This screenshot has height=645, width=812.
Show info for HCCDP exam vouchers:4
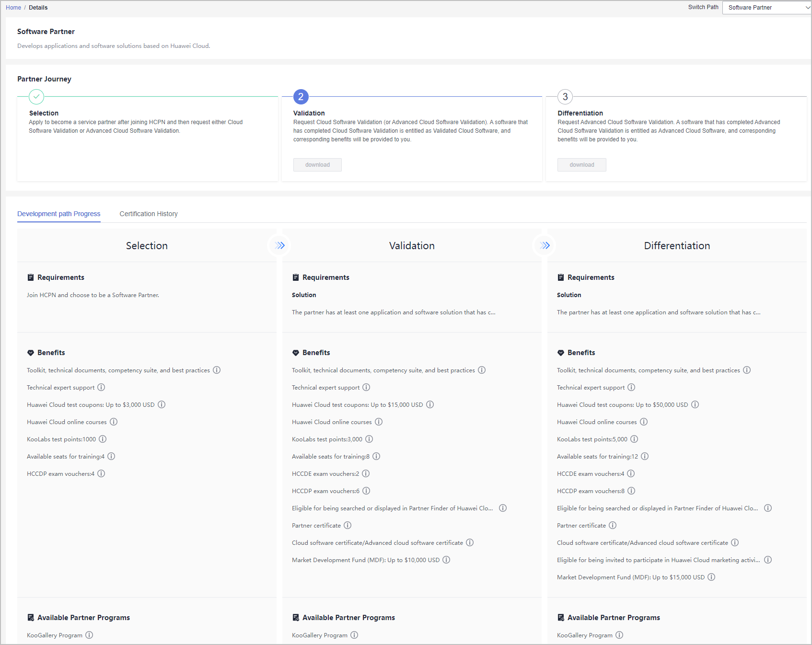coord(101,473)
